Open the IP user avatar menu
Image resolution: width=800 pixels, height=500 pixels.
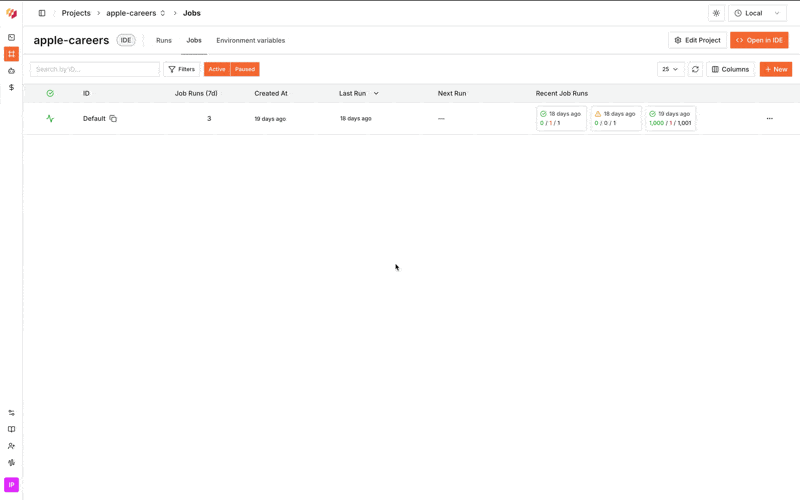[x=11, y=485]
